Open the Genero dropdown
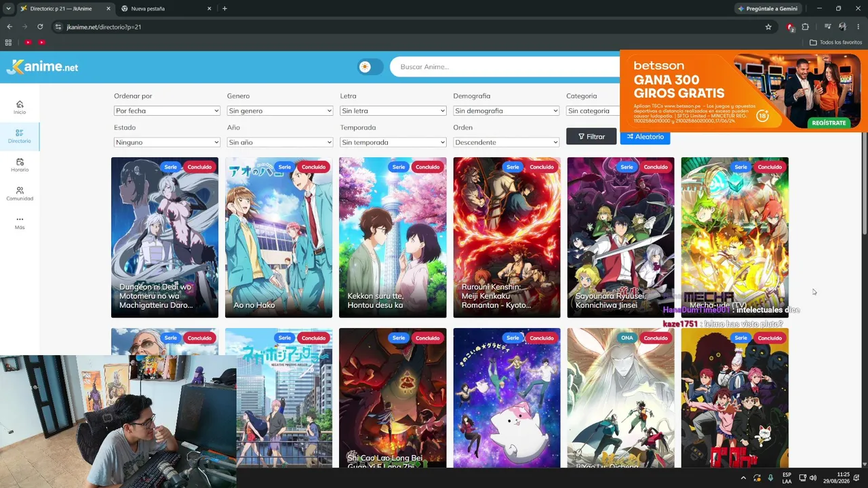 280,110
